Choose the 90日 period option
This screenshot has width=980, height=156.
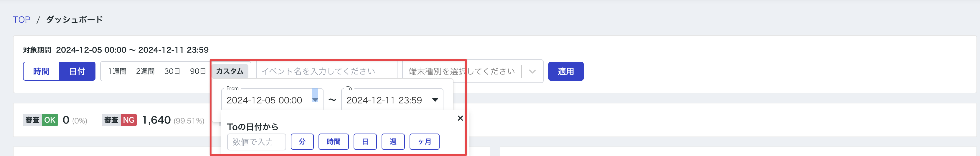[198, 71]
